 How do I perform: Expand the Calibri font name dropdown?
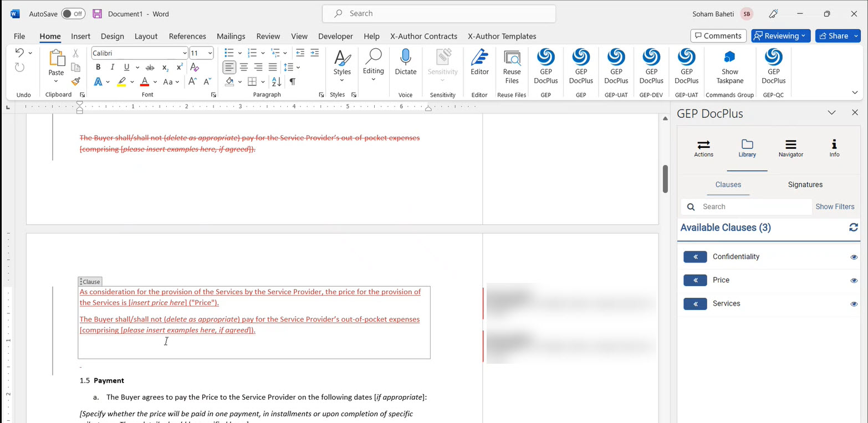185,53
